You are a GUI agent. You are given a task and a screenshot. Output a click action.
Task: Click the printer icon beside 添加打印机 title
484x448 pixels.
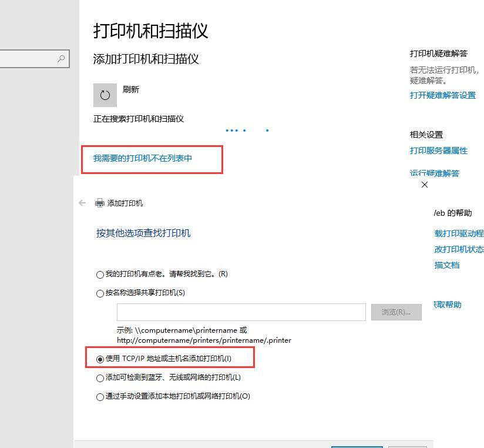[100, 202]
